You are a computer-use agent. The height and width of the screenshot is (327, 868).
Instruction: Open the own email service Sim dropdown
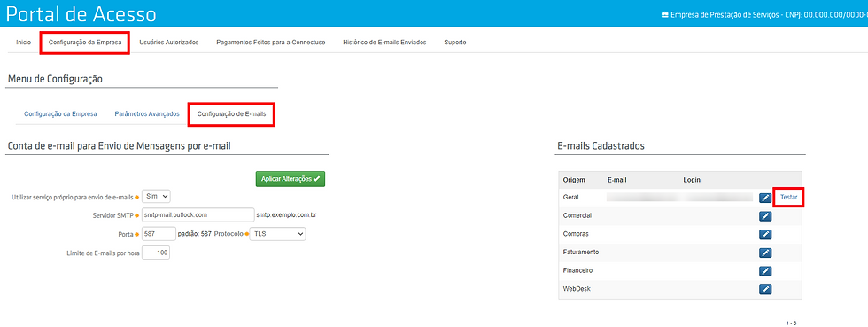pos(156,196)
